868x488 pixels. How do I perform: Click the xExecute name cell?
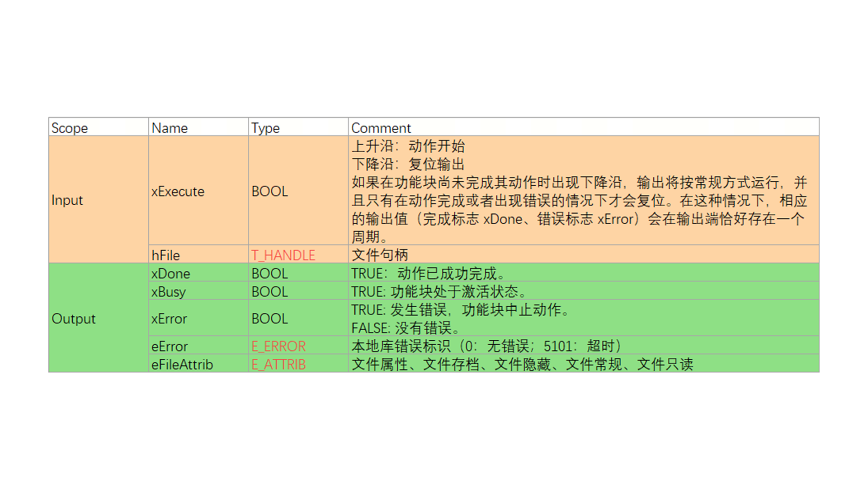(178, 191)
